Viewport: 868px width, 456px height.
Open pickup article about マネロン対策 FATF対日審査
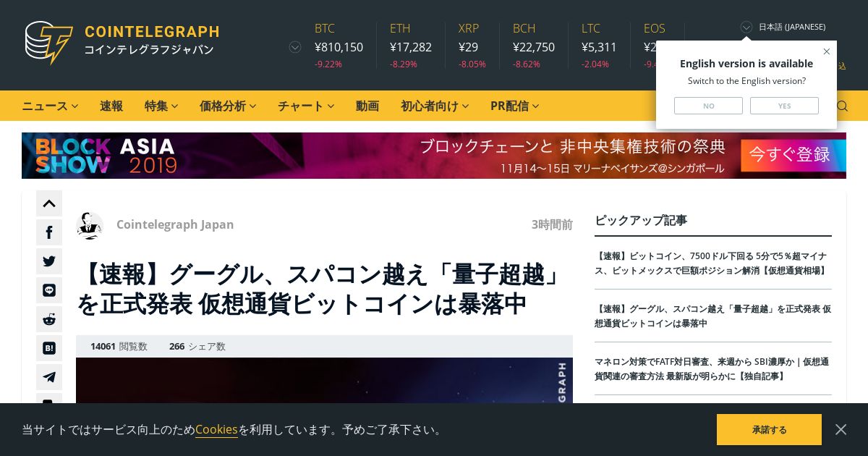pos(712,369)
